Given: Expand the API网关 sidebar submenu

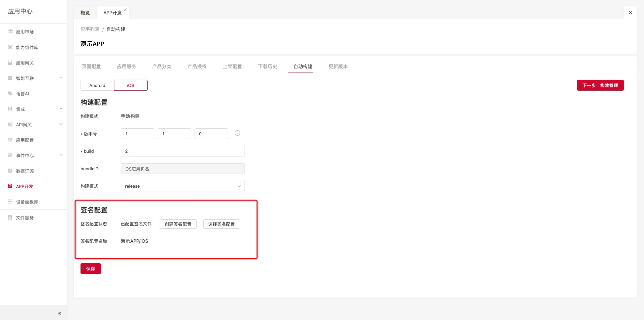Looking at the screenshot, I should (61, 124).
